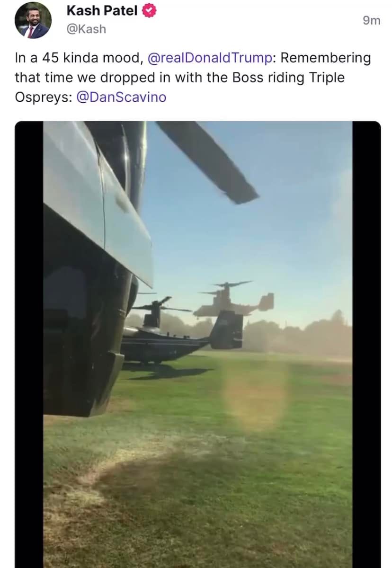Screen dimensions: 392x568
Task: Click the 9m post timestamp
Action: tap(372, 20)
